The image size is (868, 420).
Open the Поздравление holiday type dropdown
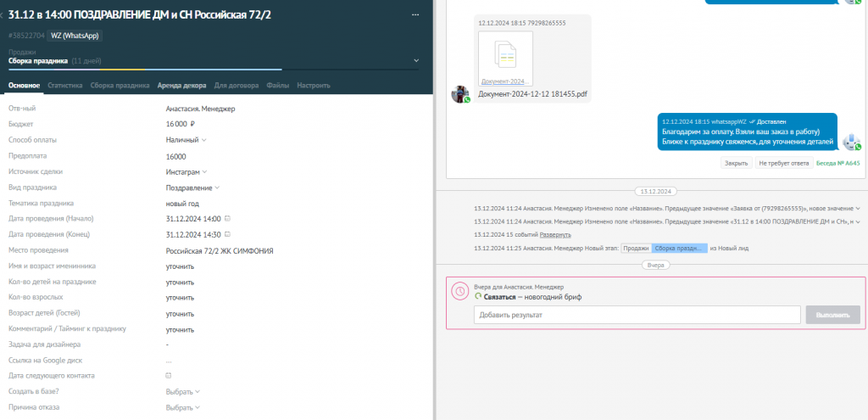[192, 188]
